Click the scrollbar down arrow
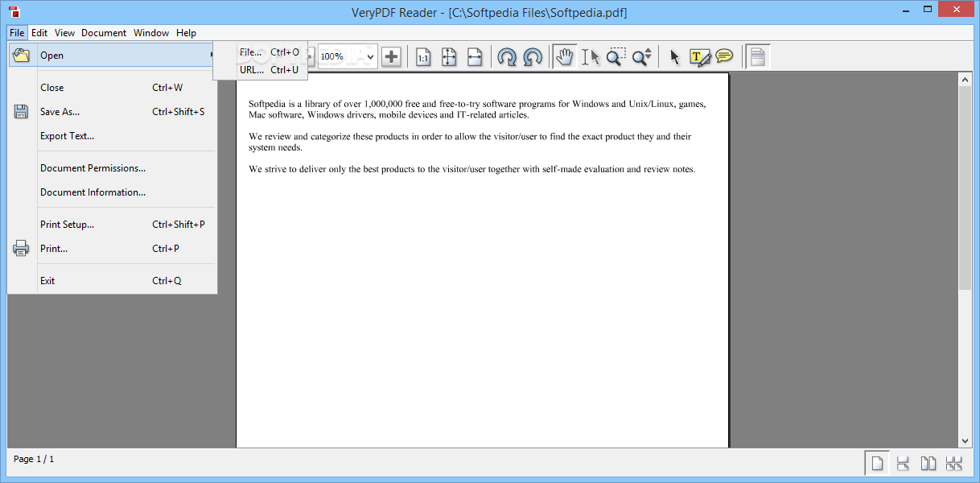This screenshot has height=483, width=980. tap(966, 441)
